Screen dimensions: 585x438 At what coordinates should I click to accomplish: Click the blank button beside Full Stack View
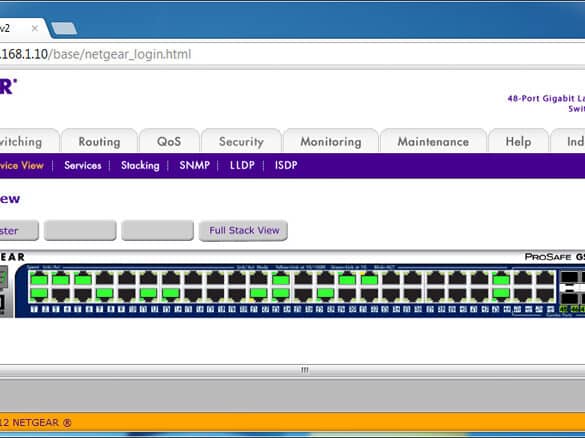[x=157, y=231]
